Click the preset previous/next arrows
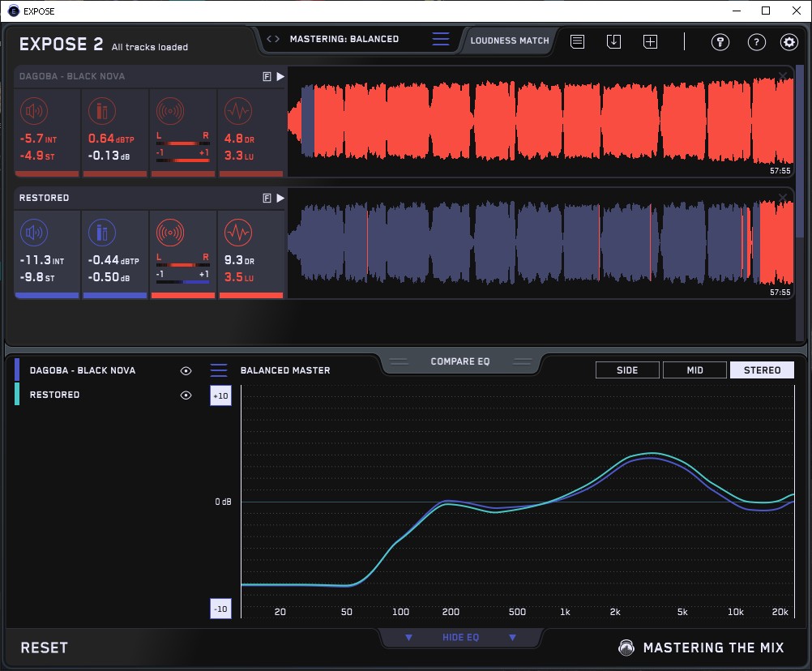 [x=273, y=39]
